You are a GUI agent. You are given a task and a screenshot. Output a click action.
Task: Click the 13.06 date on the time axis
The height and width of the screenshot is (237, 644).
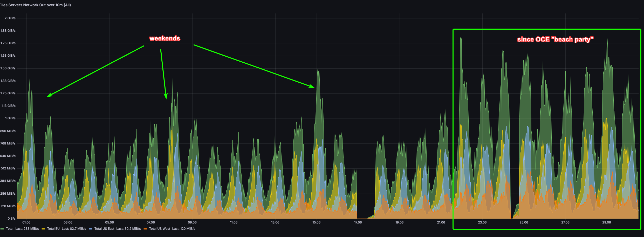pyautogui.click(x=275, y=222)
